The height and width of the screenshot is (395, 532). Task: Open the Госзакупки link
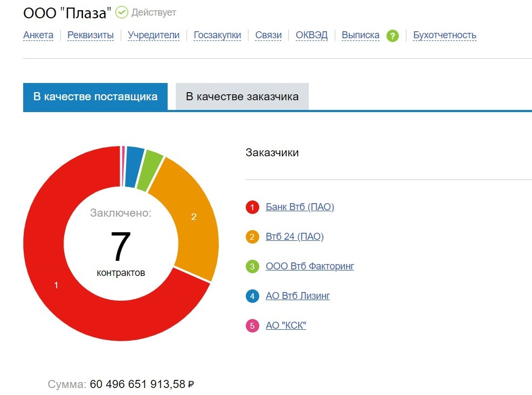tap(217, 36)
